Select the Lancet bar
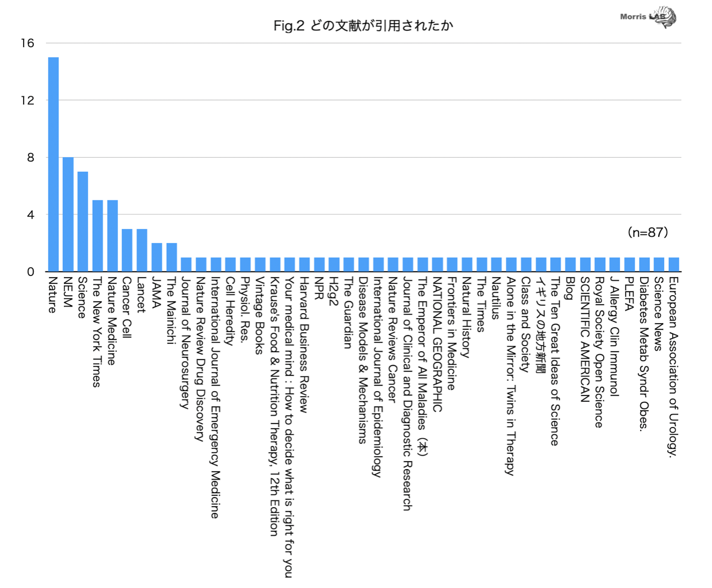 (142, 250)
